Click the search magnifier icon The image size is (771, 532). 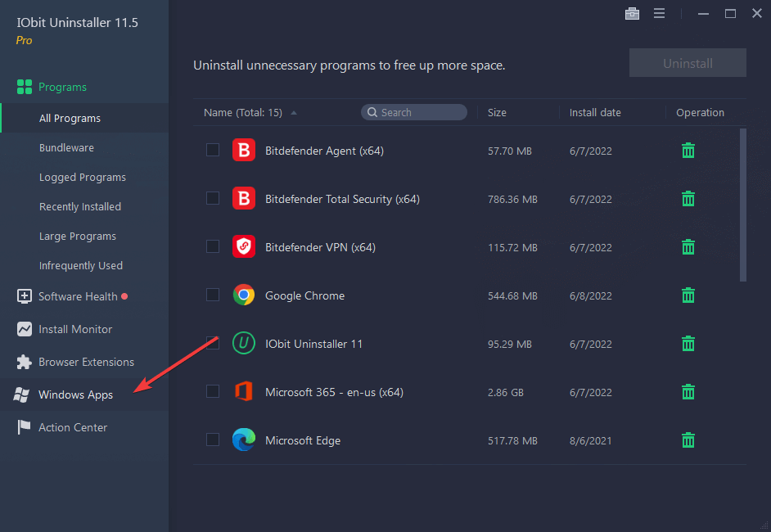tap(372, 113)
